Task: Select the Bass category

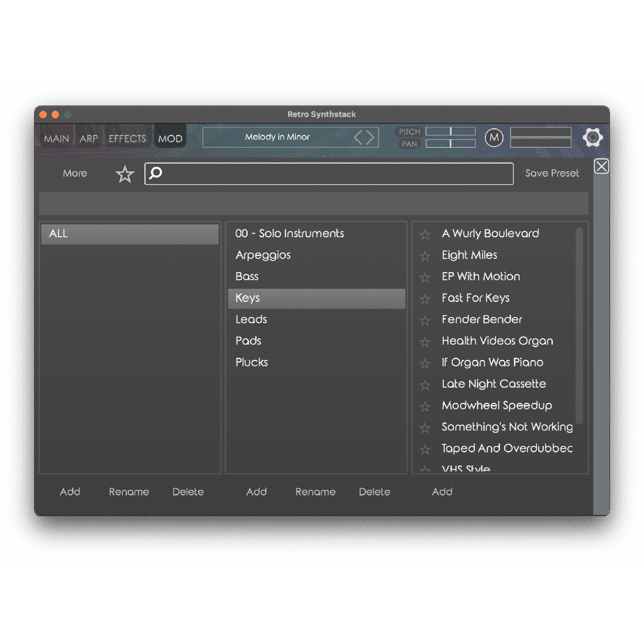Action: pyautogui.click(x=316, y=276)
